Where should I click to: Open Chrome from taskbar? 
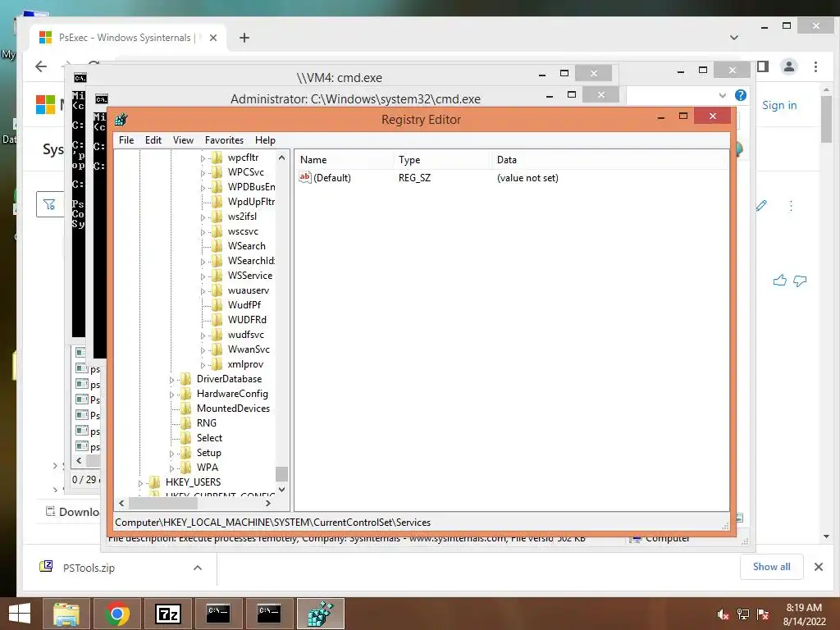(x=116, y=614)
